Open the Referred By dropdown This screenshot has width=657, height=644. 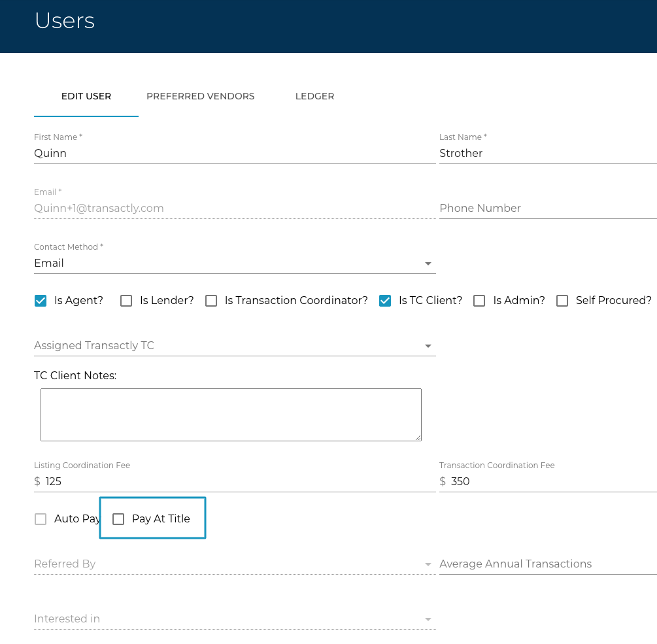tap(234, 564)
